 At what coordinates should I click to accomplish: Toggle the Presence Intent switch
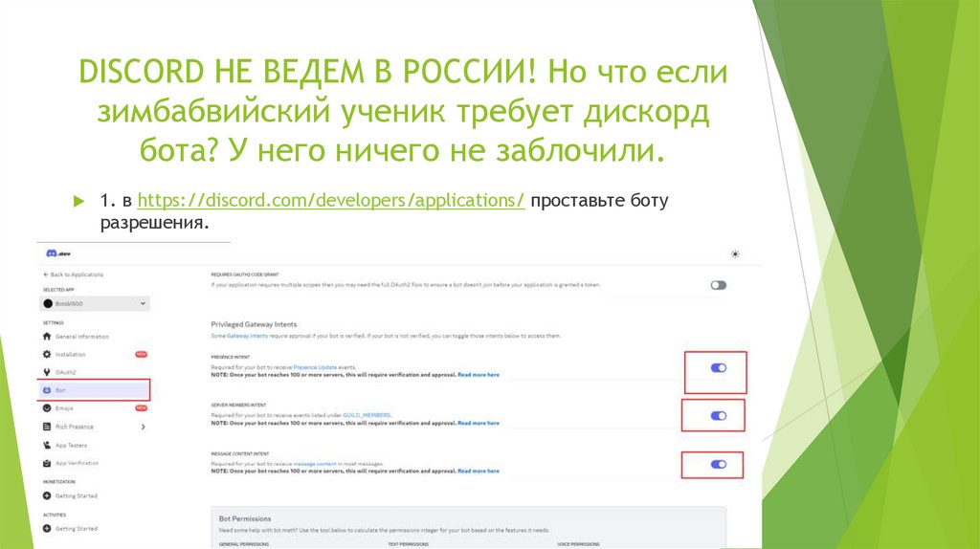click(x=719, y=368)
